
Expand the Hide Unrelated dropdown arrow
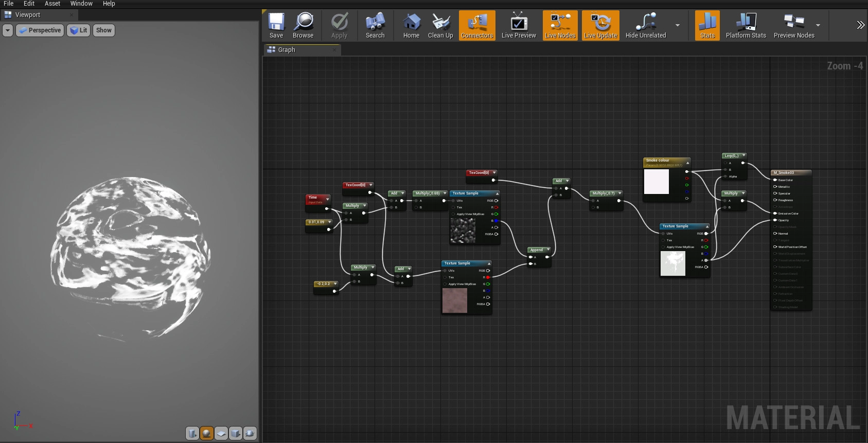tap(678, 25)
